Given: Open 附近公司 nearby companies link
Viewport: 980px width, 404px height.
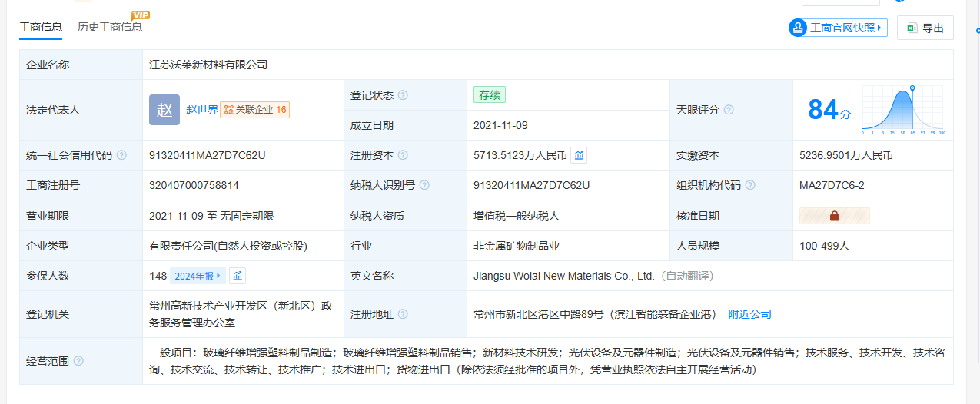Looking at the screenshot, I should [x=750, y=314].
